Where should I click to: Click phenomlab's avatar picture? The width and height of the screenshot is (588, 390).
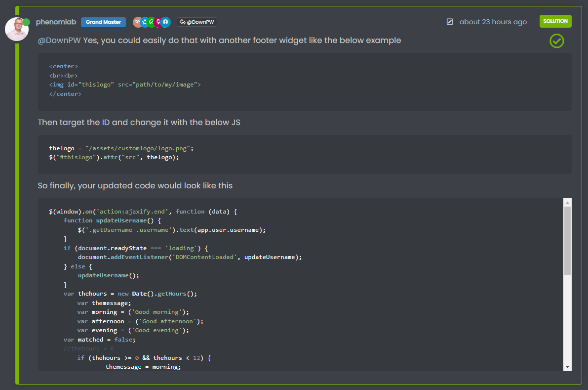[x=17, y=30]
